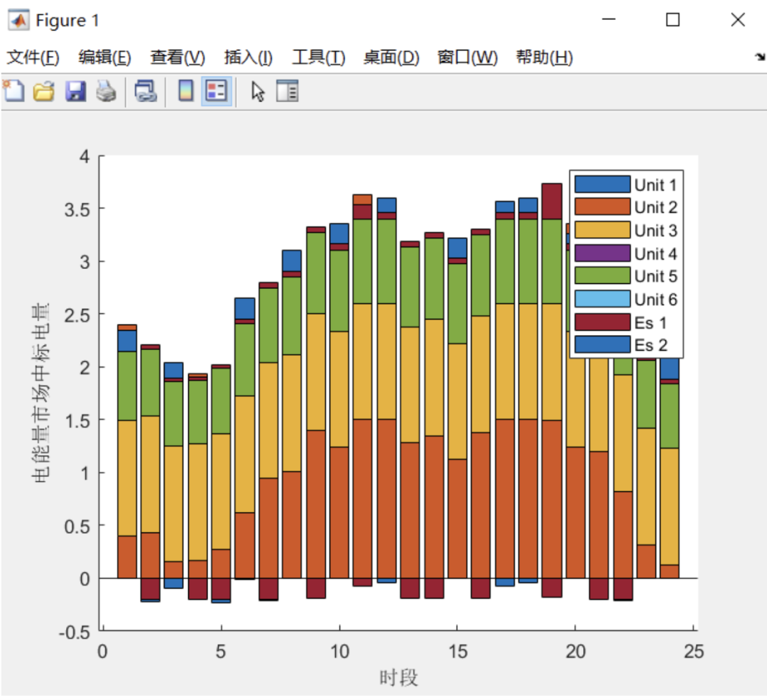Click the Es 1 dark red swatch
Viewport: 767px width, 700px height.
click(x=602, y=322)
